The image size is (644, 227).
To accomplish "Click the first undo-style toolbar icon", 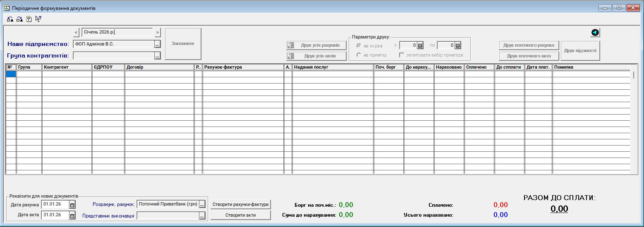I will point(10,19).
